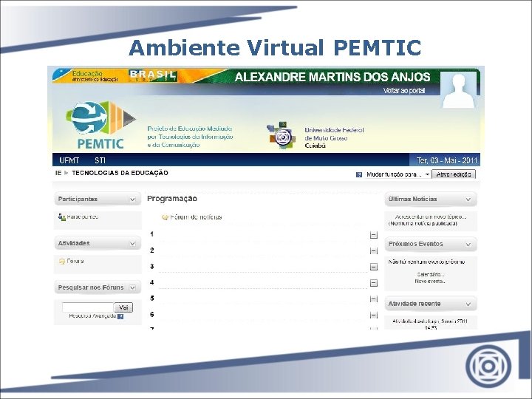Open the Calendário link
The height and width of the screenshot is (399, 532).
(431, 274)
